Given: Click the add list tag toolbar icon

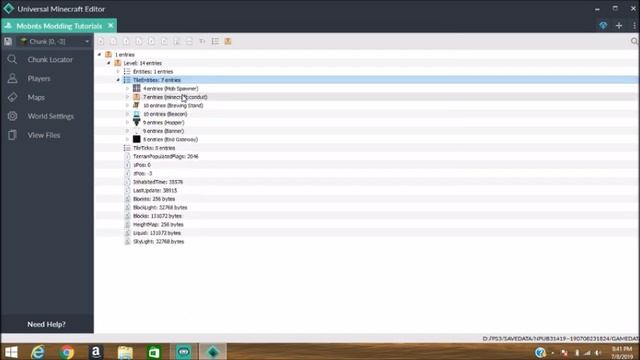Looking at the screenshot, I should click(x=215, y=41).
